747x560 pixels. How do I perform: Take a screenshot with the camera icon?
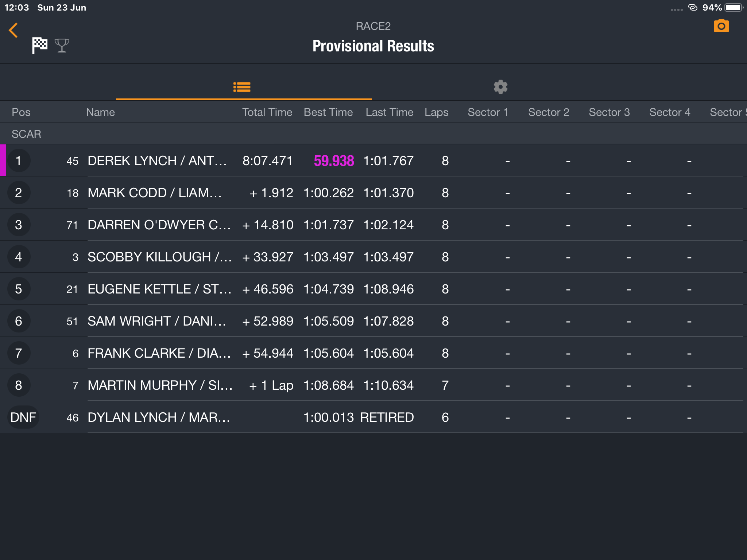point(721,26)
